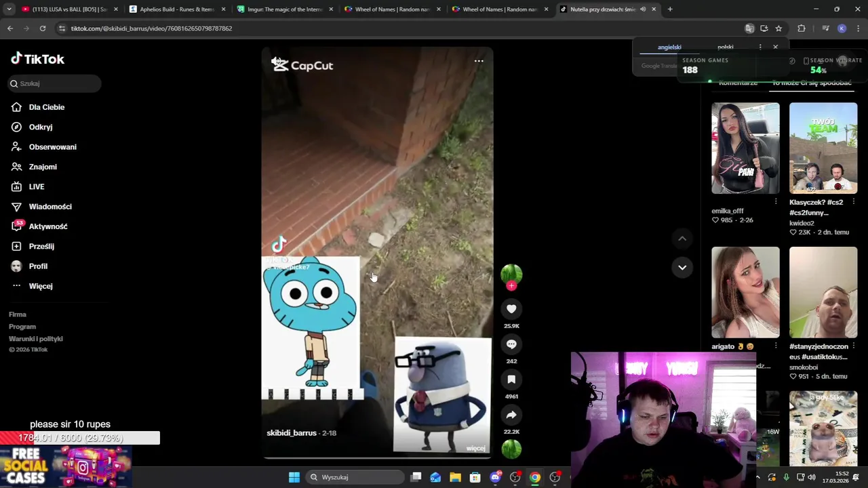Share the video via the arrow icon
The image size is (868, 488).
point(511,415)
